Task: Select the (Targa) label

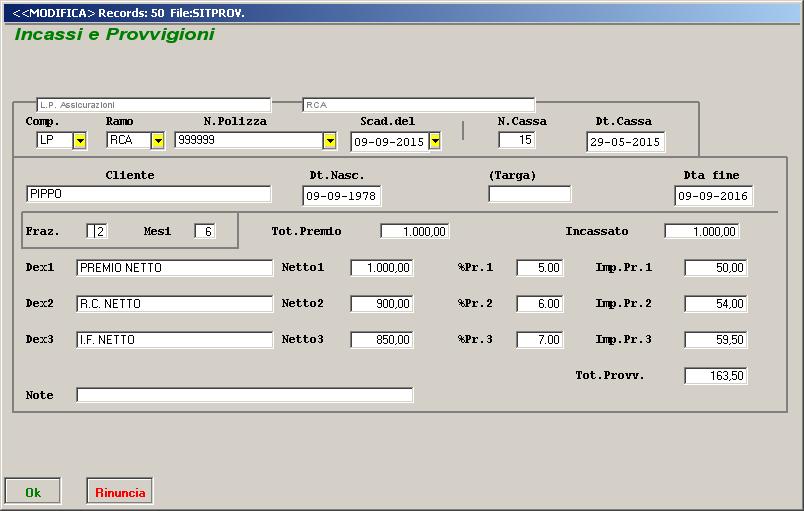Action: tap(512, 175)
